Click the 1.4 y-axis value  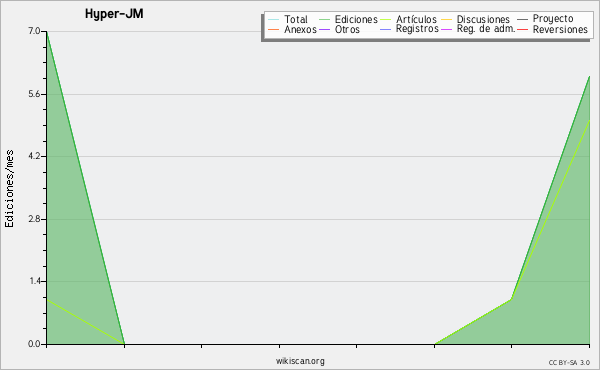34,281
